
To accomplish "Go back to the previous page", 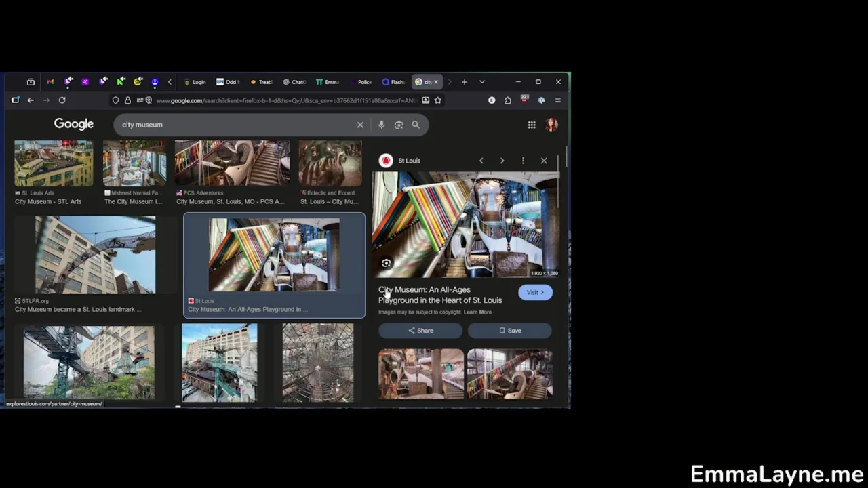I will point(31,100).
